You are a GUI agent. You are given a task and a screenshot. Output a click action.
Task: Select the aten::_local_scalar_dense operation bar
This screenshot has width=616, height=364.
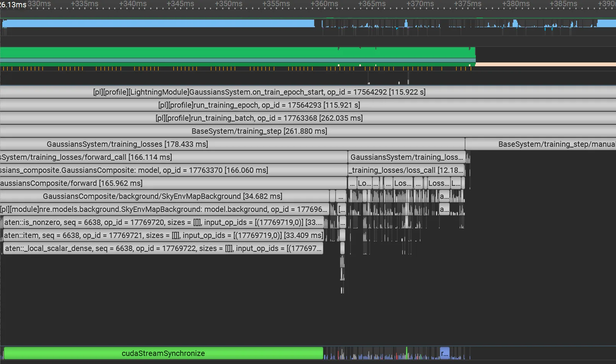click(163, 248)
